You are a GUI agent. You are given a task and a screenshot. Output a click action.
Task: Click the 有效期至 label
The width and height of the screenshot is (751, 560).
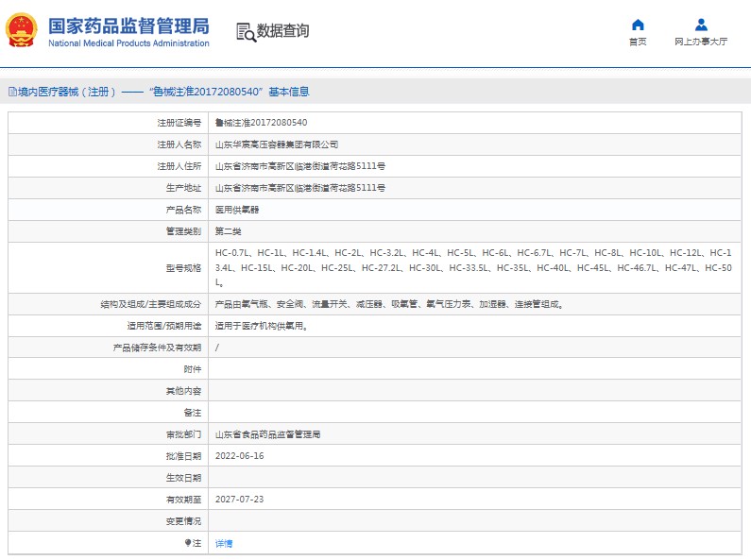pos(183,500)
